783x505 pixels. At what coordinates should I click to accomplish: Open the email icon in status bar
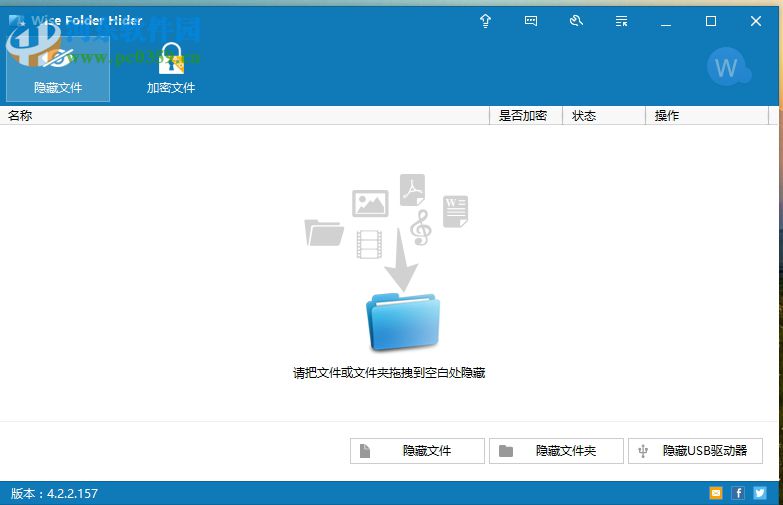(x=716, y=493)
